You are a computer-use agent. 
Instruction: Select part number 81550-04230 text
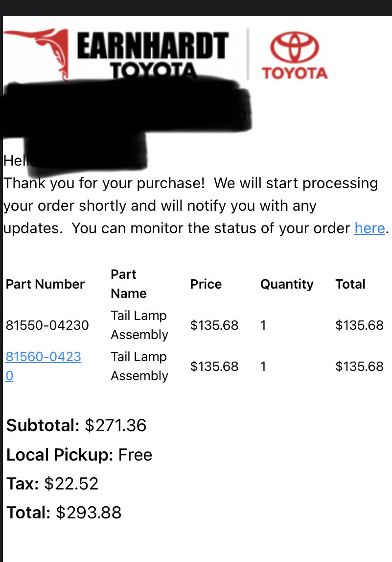tap(47, 325)
